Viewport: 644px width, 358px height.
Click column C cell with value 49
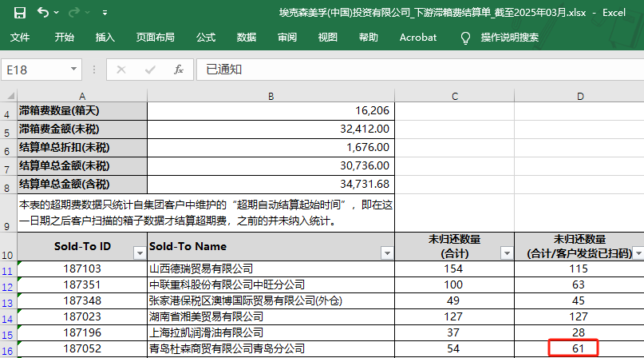pyautogui.click(x=454, y=300)
